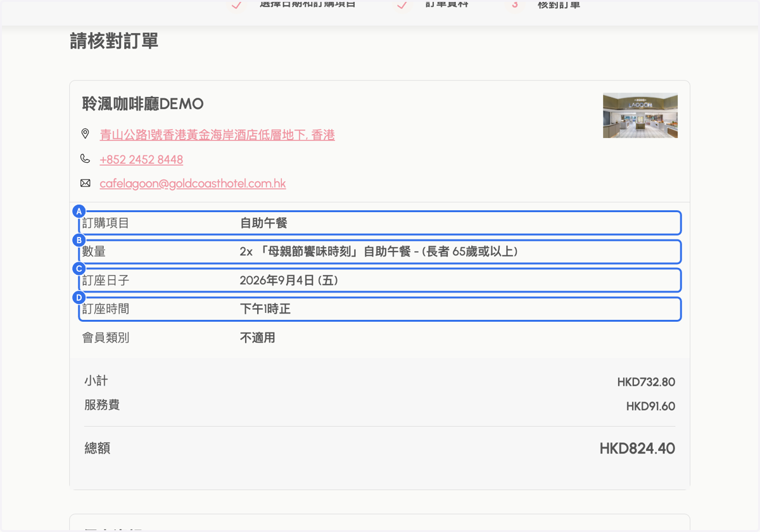The height and width of the screenshot is (532, 760).
Task: Open the cafelagoon@goldcoasthotel.com.hk email link
Action: (193, 184)
